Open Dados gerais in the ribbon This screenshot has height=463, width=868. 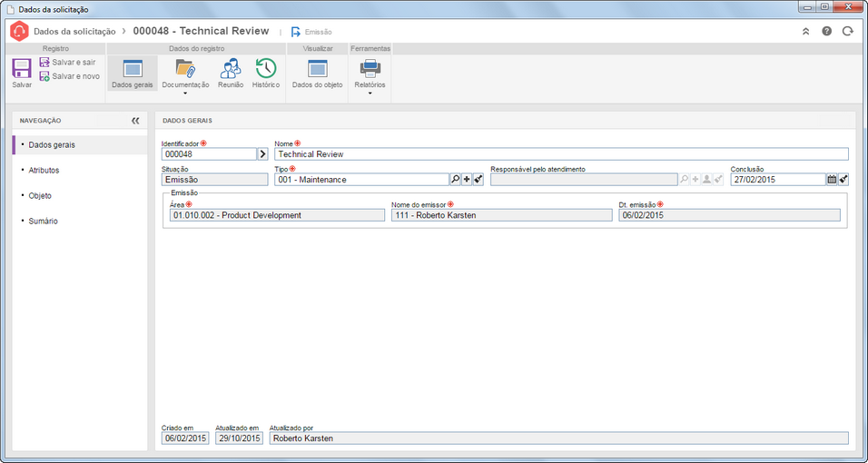pos(133,74)
